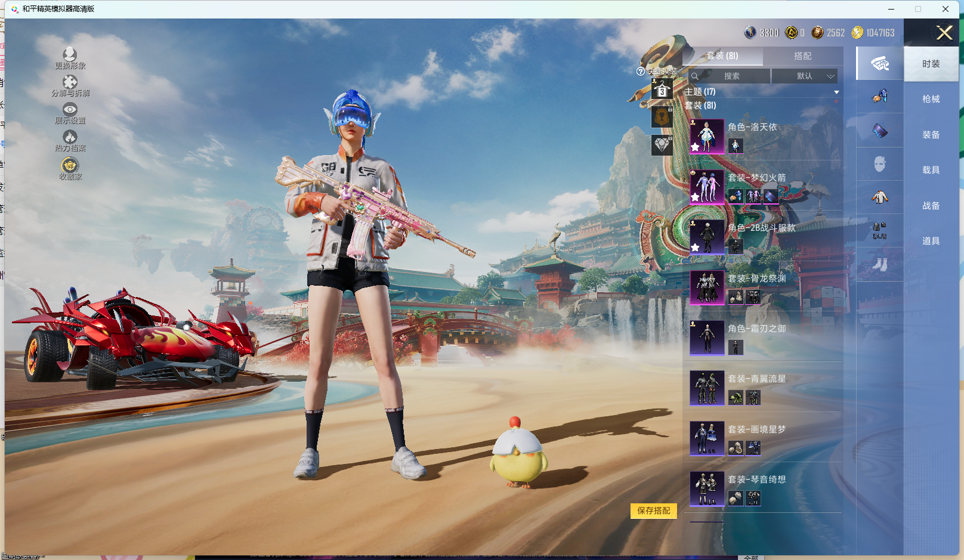
Task: Expand the 主题 (17) section arrow
Action: point(836,92)
